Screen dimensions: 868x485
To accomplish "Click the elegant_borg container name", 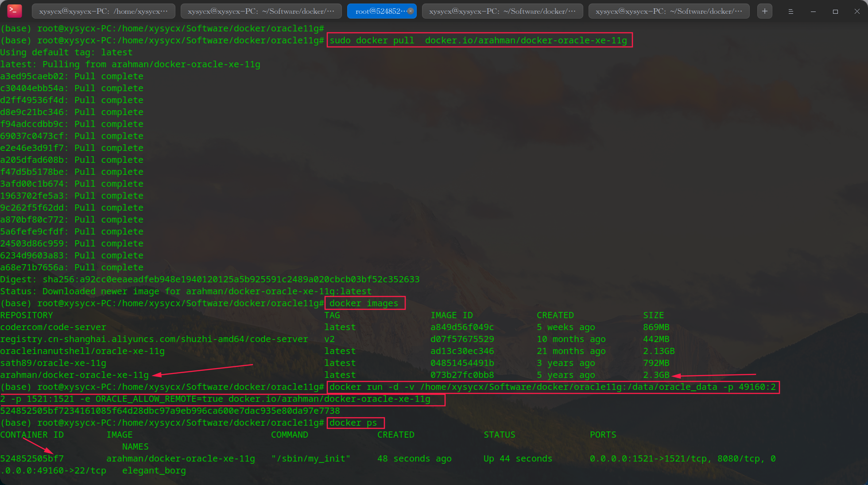I will (154, 470).
